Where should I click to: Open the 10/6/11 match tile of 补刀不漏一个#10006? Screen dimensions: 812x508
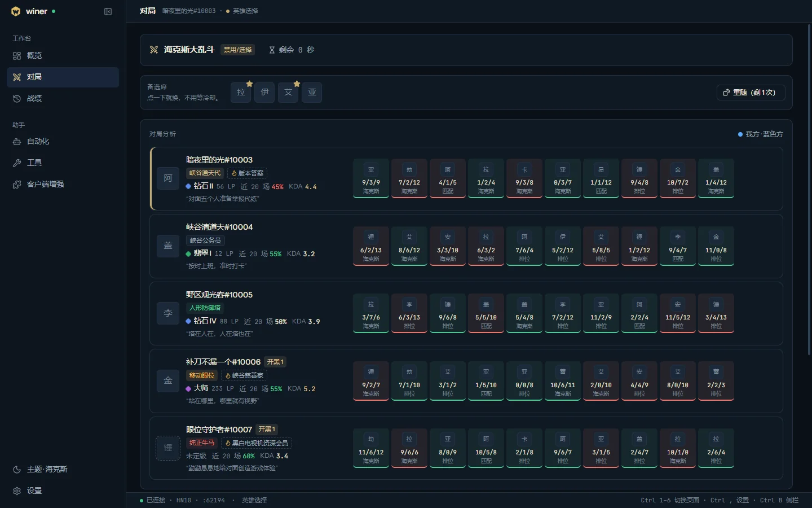coord(563,380)
